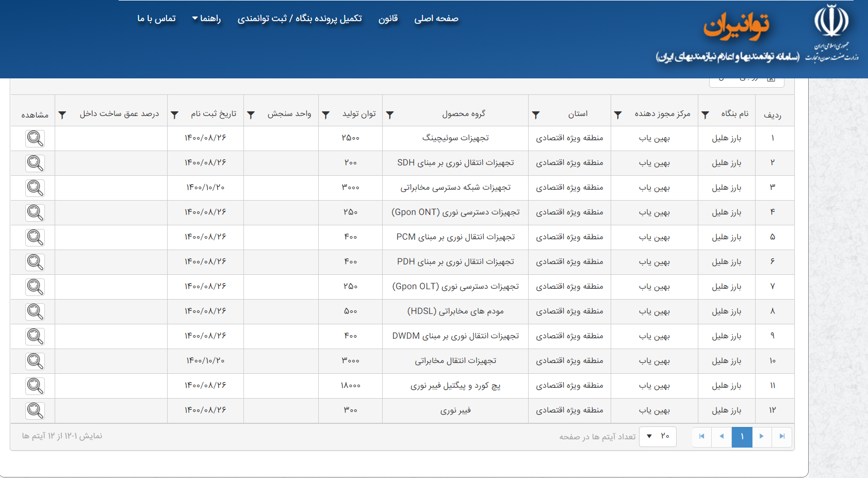The height and width of the screenshot is (478, 868).
Task: Open details for row 1 via magnifier icon
Action: pos(35,138)
